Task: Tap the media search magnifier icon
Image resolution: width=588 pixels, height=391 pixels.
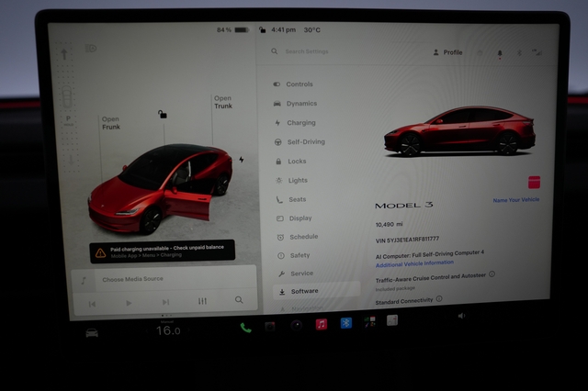Action: click(x=239, y=299)
